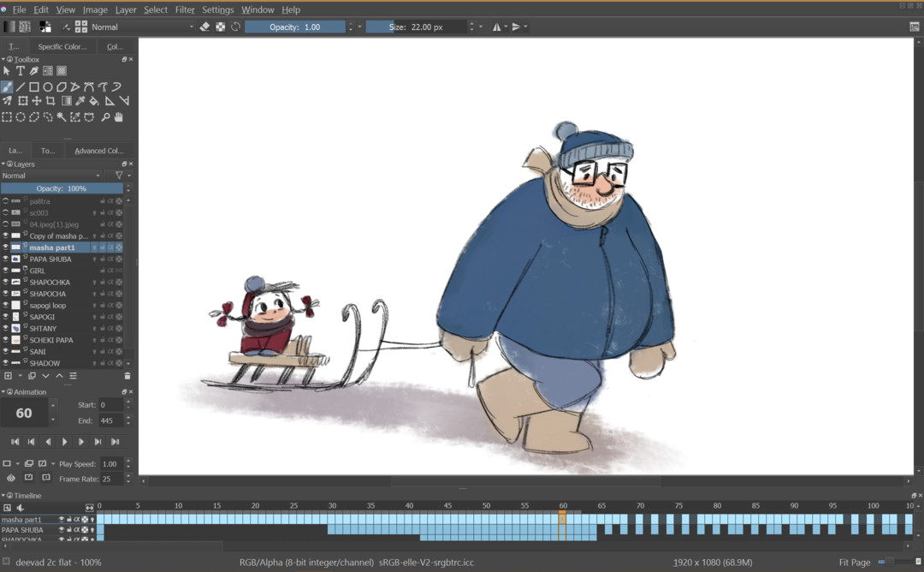Select the Fill tool
Image resolution: width=924 pixels, height=572 pixels.
click(x=94, y=100)
